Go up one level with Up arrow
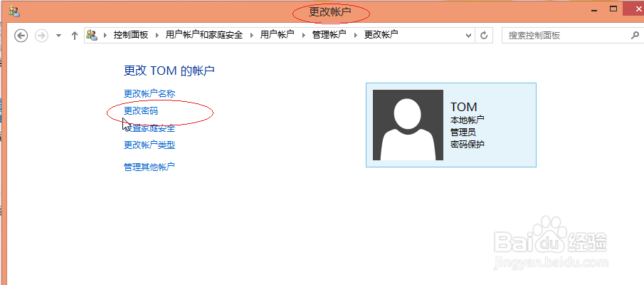Viewport: 644px width, 285px height. point(74,36)
